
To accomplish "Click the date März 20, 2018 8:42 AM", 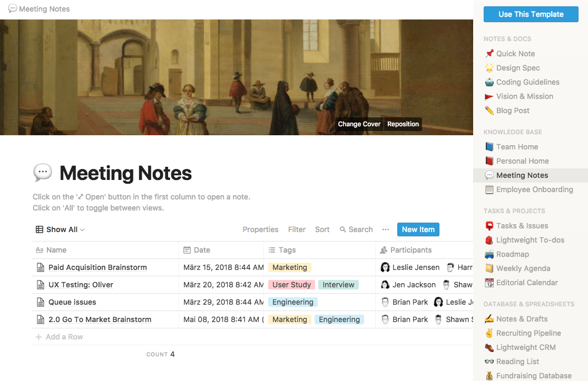I will click(223, 285).
